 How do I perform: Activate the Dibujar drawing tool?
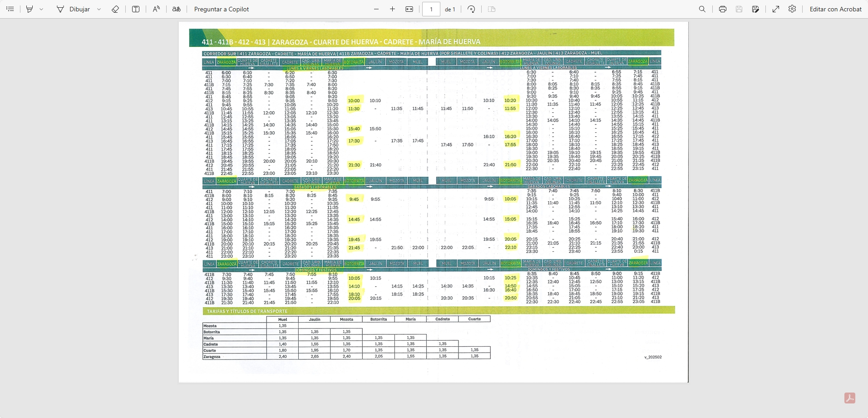pos(74,9)
